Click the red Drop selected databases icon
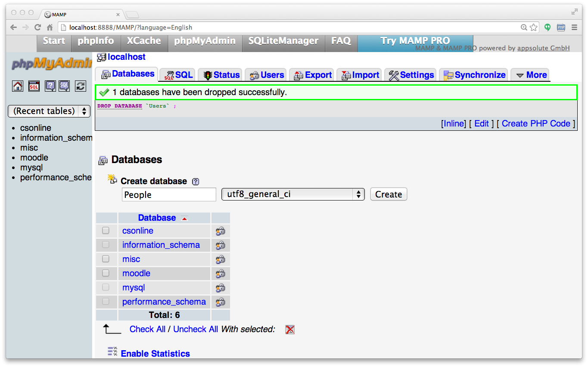 [290, 330]
